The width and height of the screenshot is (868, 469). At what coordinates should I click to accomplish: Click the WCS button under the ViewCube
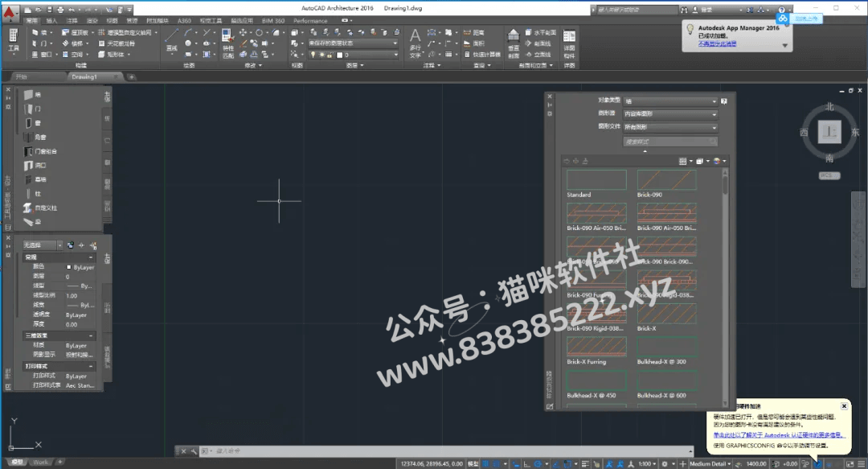pyautogui.click(x=829, y=175)
